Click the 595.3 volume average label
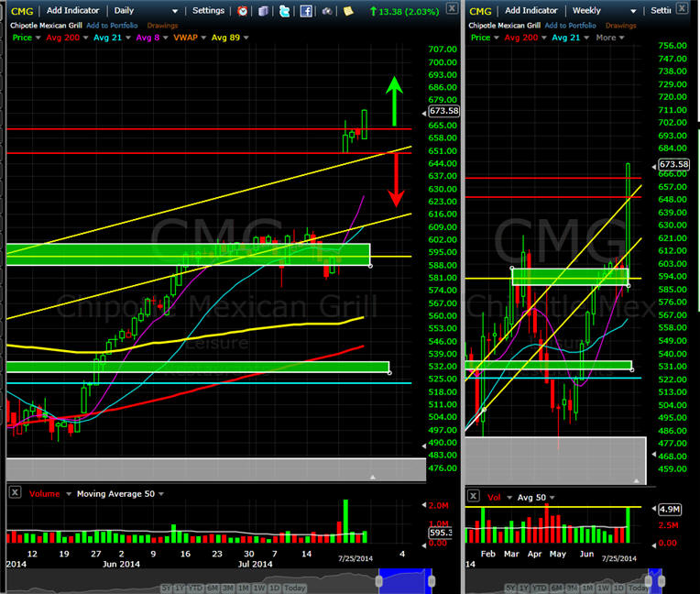Screen dimensions: 700x594 [440, 533]
